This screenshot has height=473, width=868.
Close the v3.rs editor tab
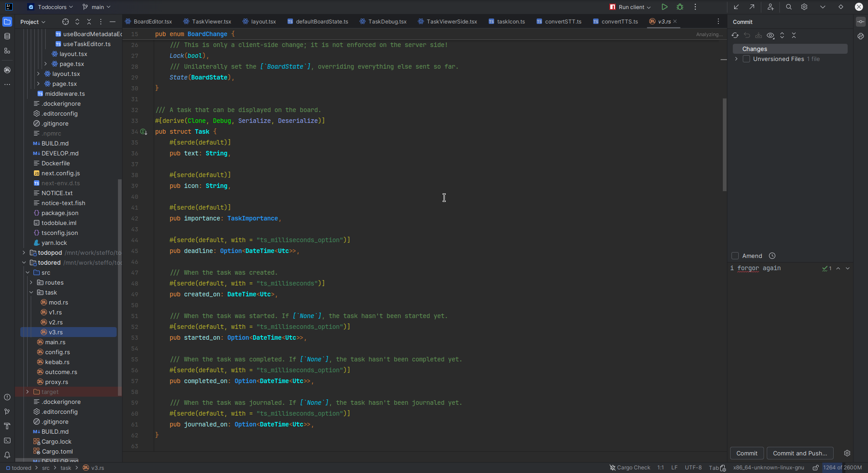click(675, 21)
